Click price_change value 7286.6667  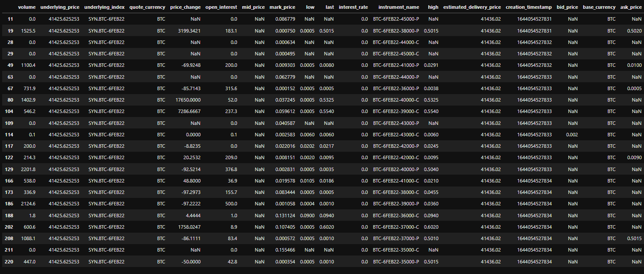[x=189, y=111]
